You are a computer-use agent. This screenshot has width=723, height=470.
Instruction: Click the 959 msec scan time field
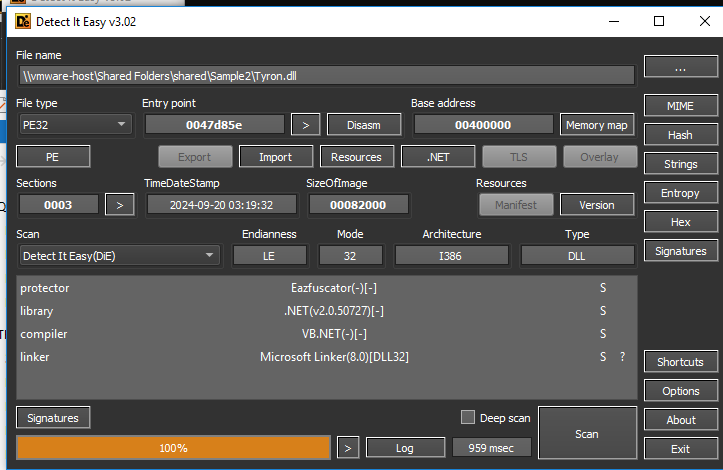point(492,448)
